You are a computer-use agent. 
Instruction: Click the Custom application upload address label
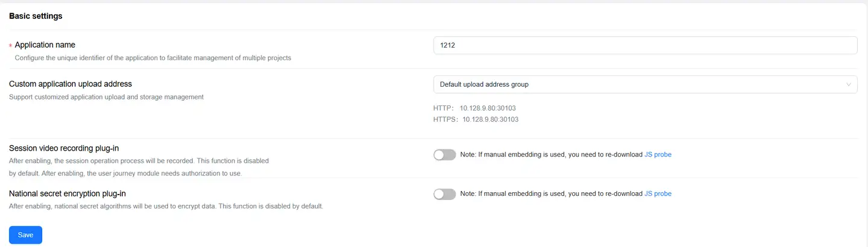coord(71,84)
